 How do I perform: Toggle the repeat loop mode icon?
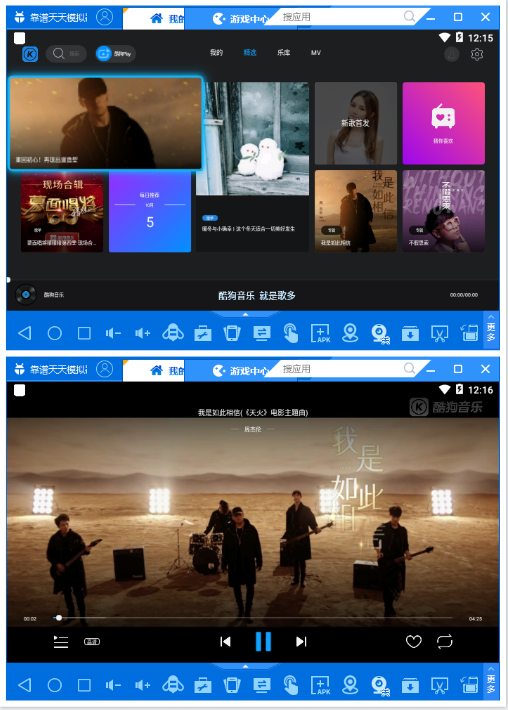444,641
